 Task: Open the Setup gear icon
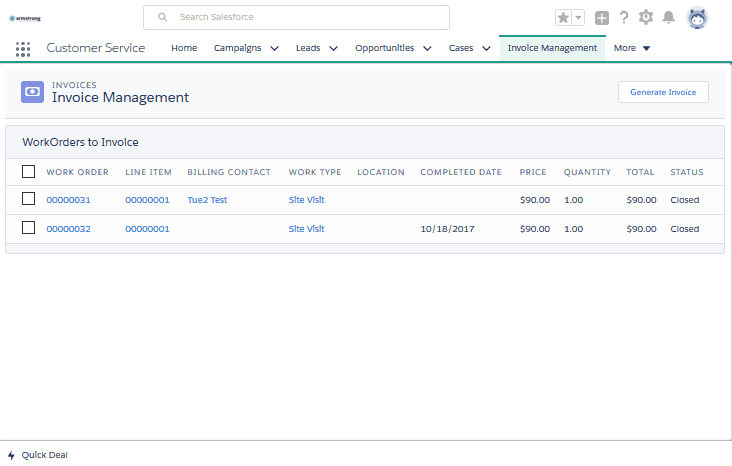[x=646, y=17]
